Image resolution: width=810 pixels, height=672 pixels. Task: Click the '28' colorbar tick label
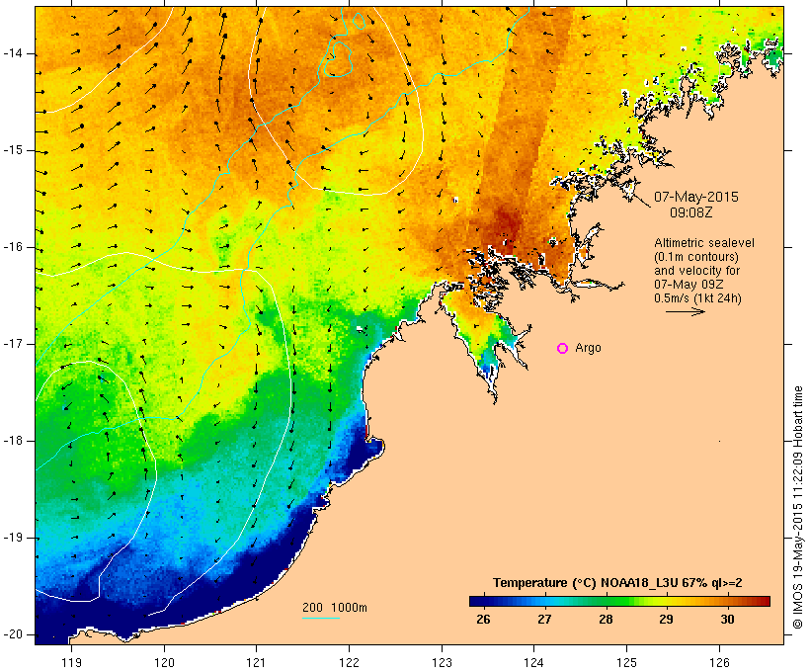pyautogui.click(x=606, y=619)
